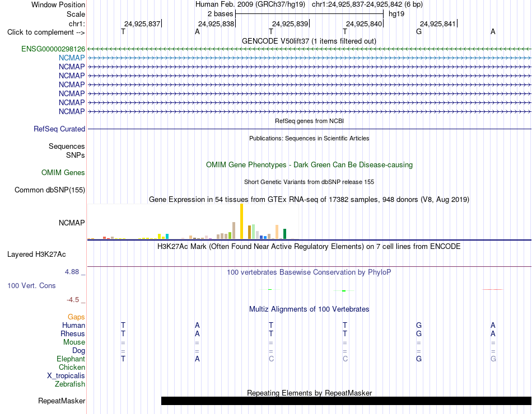
Task: Click position label 24,925,841 on the ruler
Action: (438, 23)
